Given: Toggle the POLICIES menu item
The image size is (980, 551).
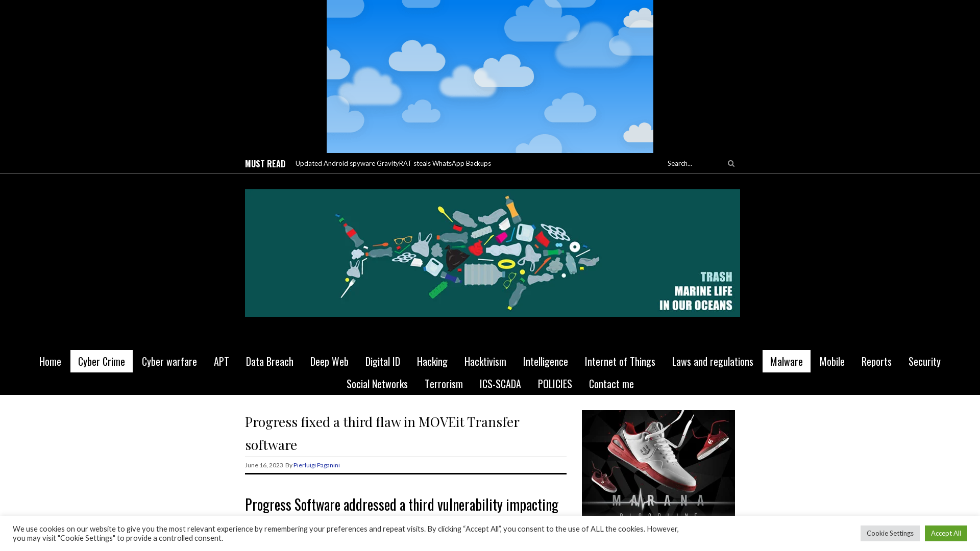Looking at the screenshot, I should coord(555,384).
